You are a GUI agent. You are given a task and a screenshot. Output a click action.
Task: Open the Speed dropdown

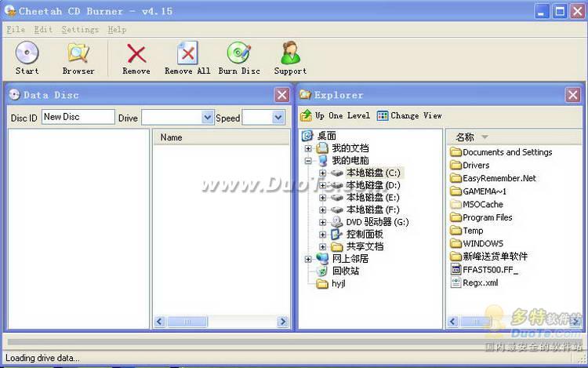pos(278,118)
